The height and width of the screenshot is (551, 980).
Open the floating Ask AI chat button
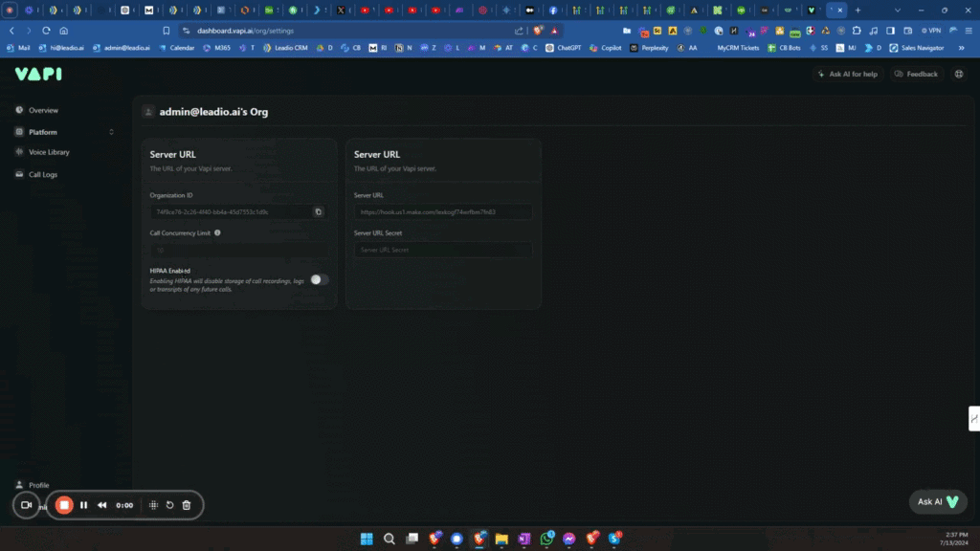tap(937, 501)
